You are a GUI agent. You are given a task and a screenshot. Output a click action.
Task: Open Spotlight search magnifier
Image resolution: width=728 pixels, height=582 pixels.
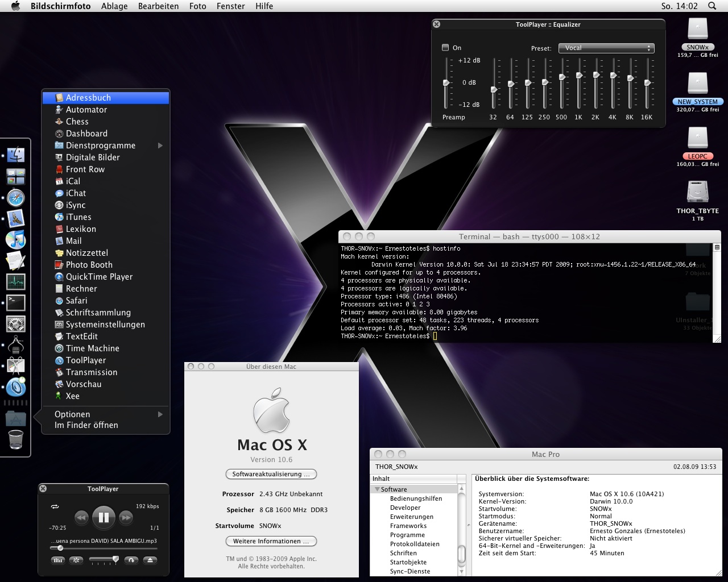click(712, 6)
